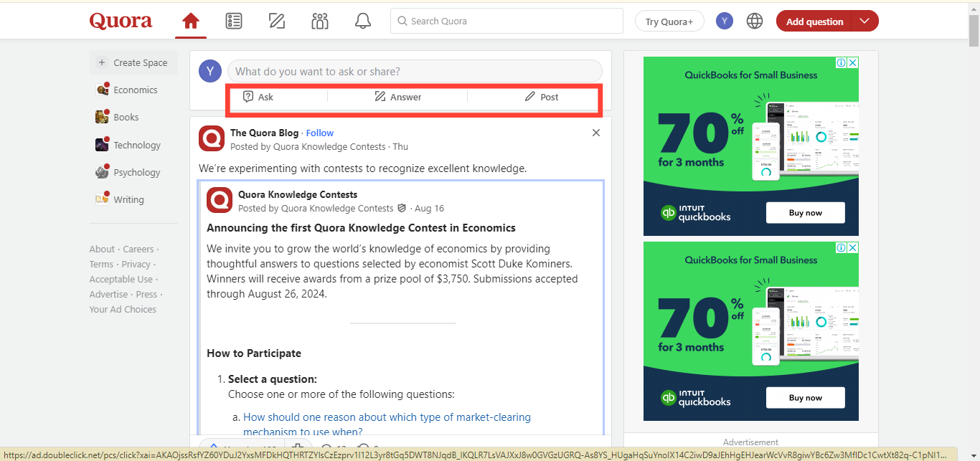Click The Quora Blog avatar
The height and width of the screenshot is (461, 980).
click(x=211, y=138)
